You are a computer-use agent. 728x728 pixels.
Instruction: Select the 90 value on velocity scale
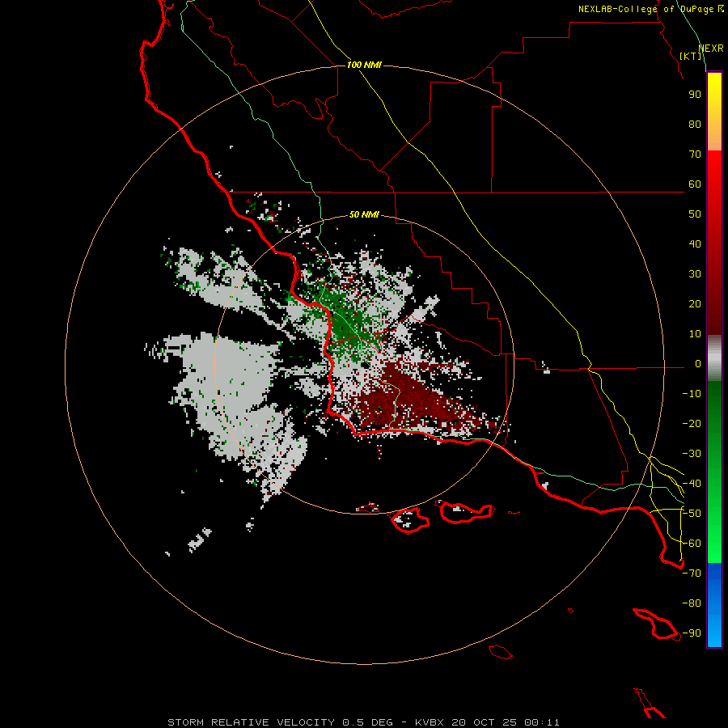click(x=695, y=95)
